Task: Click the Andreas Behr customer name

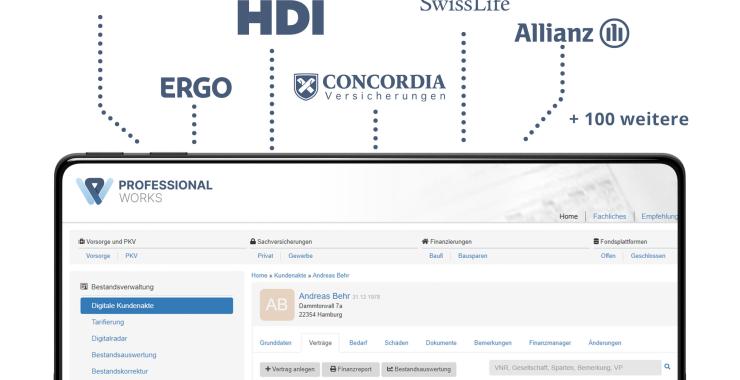Action: pyautogui.click(x=324, y=296)
